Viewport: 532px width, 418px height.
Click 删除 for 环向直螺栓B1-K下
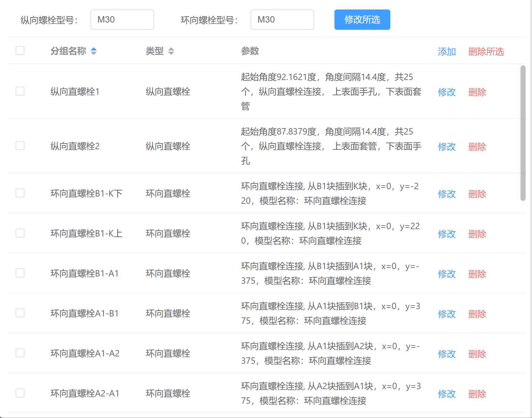(477, 194)
